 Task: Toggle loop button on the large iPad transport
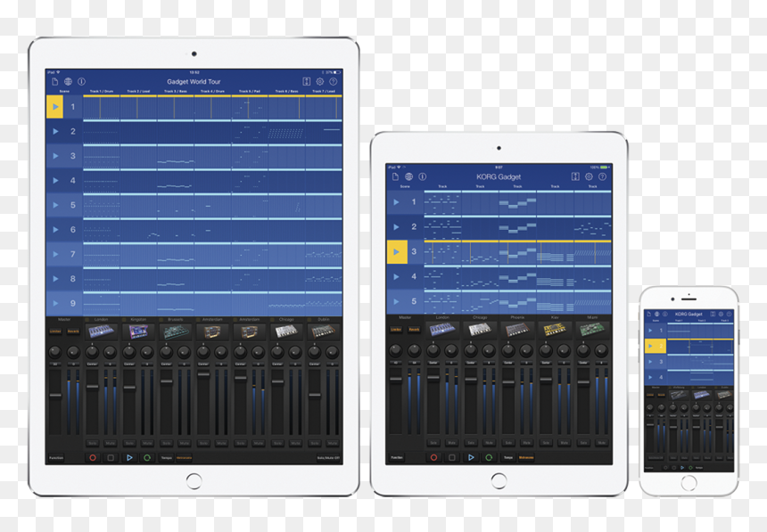coord(147,458)
